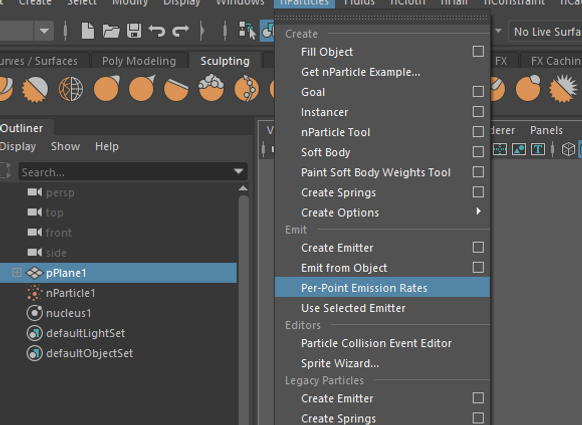Image resolution: width=582 pixels, height=425 pixels.
Task: Expand the Create Options submenu
Action: [x=478, y=211]
